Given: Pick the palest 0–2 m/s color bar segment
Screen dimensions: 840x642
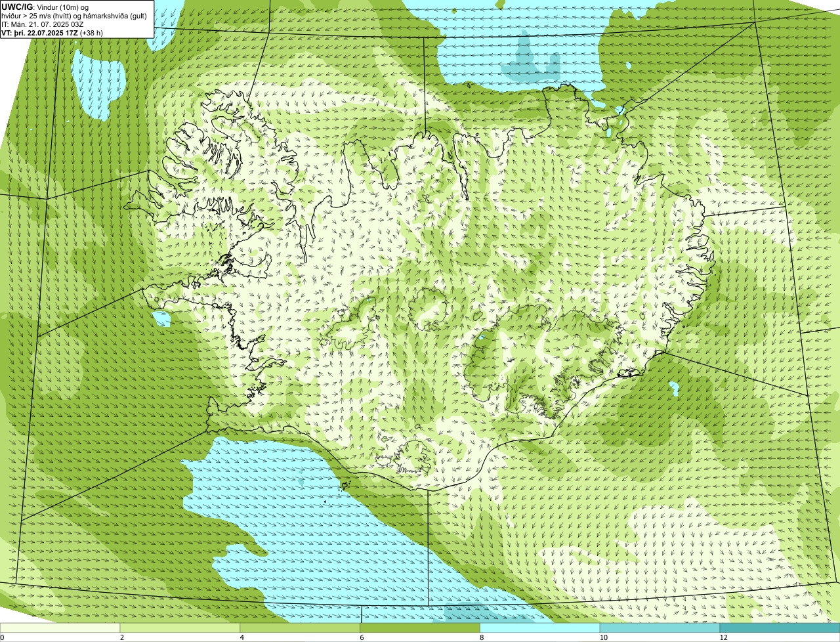Looking at the screenshot, I should coord(60,628).
